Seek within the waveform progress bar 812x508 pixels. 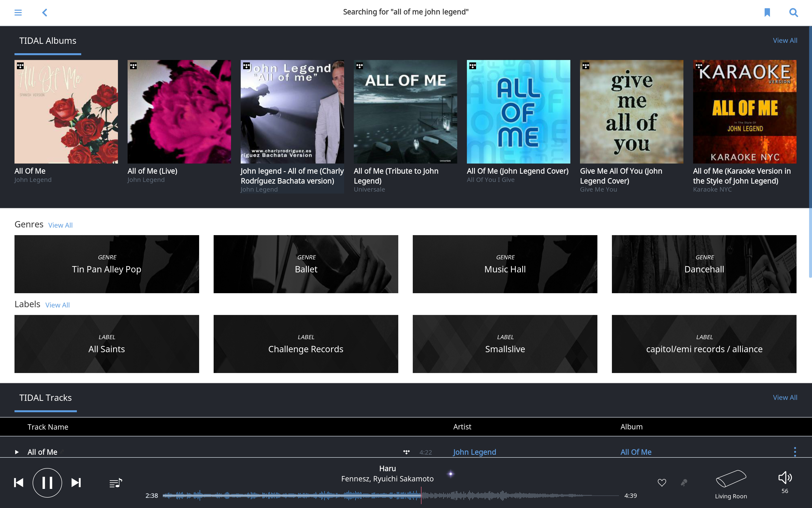tap(391, 495)
